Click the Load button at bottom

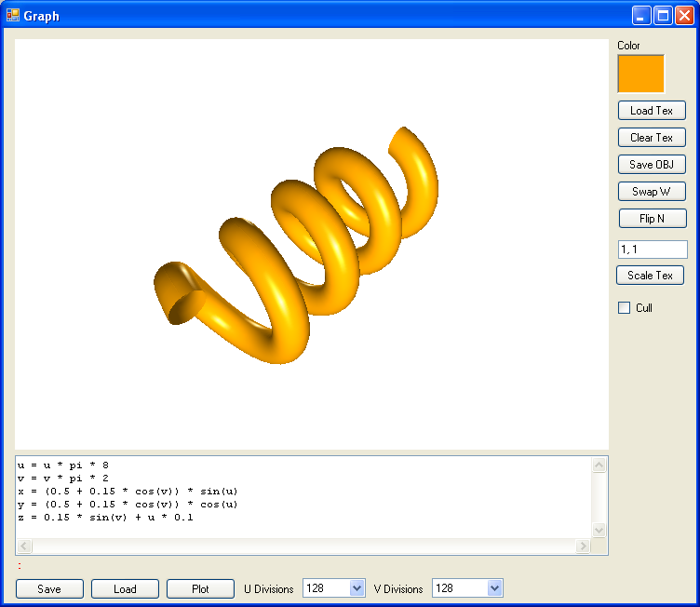[x=125, y=588]
